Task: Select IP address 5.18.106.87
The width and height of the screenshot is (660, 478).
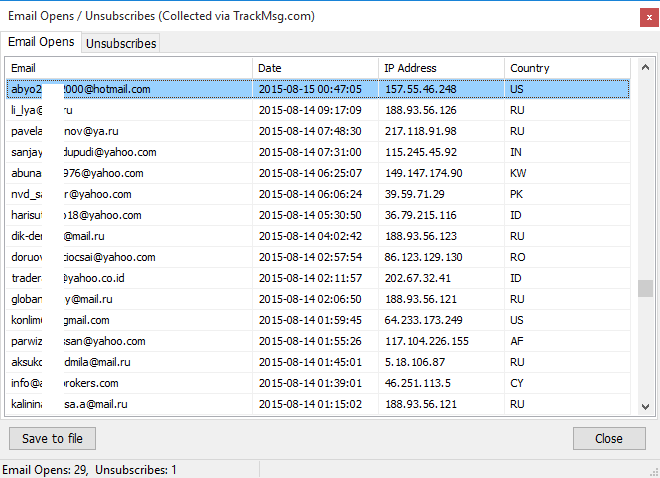Action: coord(415,362)
